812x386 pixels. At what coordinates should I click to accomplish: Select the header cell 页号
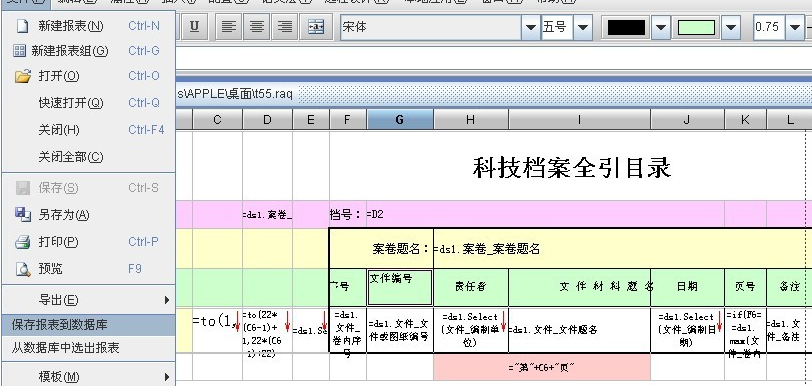[745, 288]
